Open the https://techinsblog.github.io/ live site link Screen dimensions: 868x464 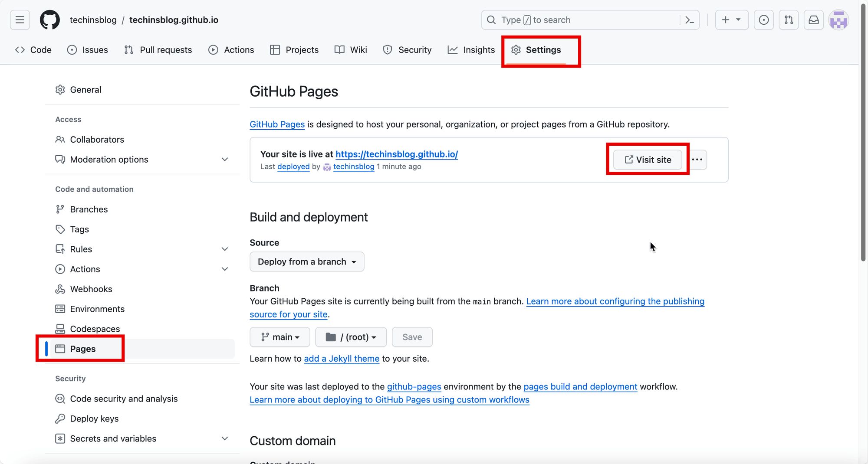tap(397, 154)
